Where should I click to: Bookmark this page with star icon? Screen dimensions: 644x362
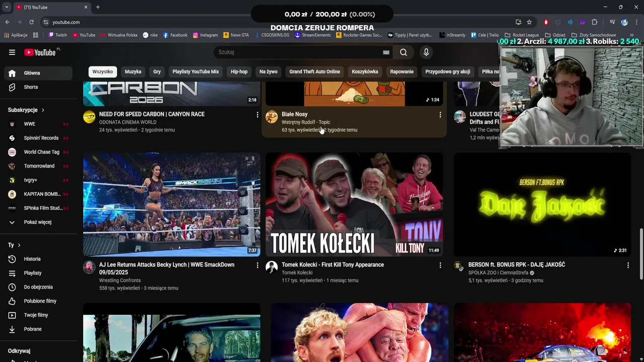click(x=529, y=22)
